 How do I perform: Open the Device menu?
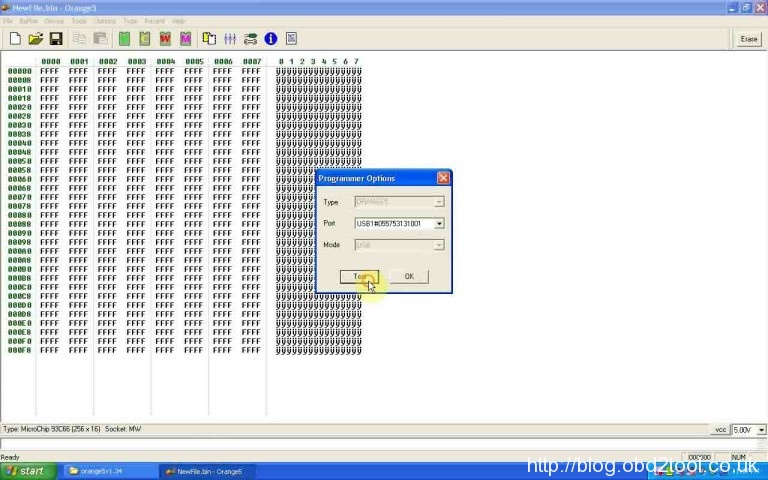pyautogui.click(x=54, y=21)
